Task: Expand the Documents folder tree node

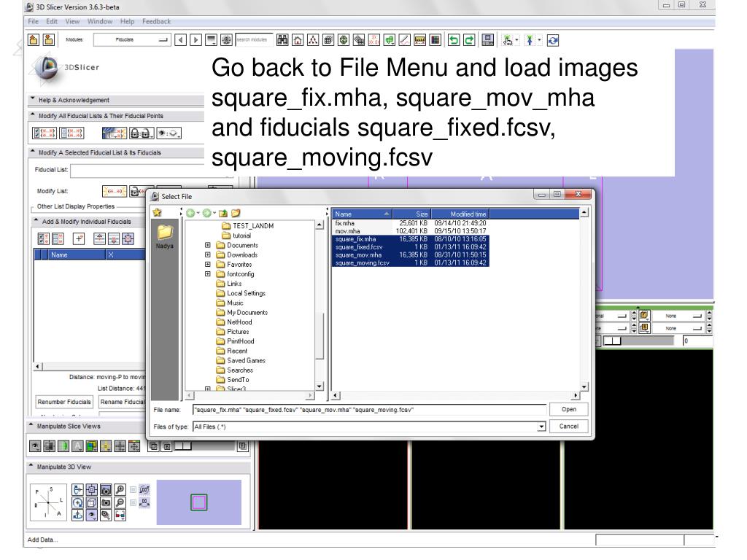Action: (x=208, y=245)
